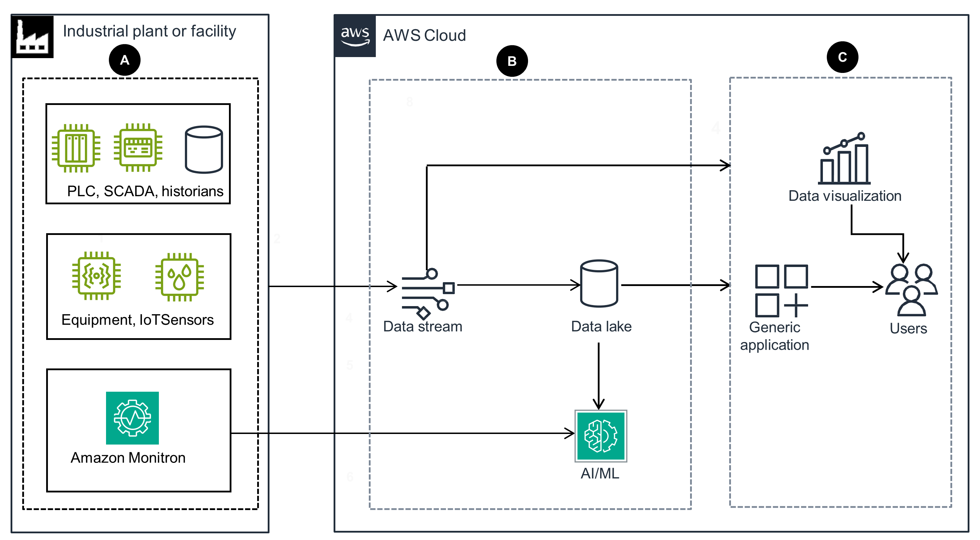Expand marker B in the AWS Cloud
Viewport: 980px width, 540px height.
(512, 61)
